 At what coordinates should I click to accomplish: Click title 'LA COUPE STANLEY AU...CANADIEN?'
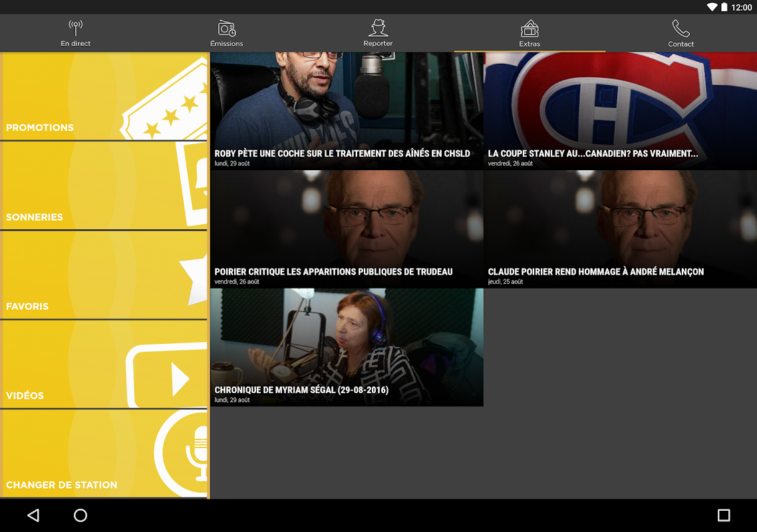[x=593, y=154]
